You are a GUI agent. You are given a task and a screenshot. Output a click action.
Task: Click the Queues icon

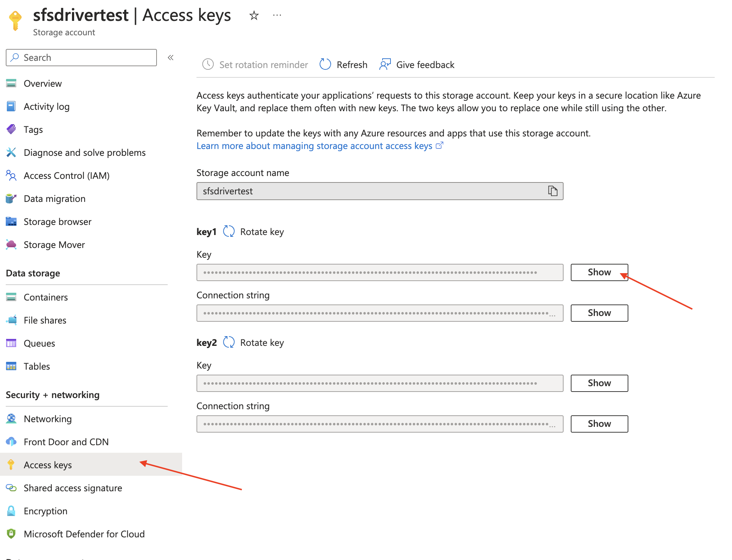11,343
